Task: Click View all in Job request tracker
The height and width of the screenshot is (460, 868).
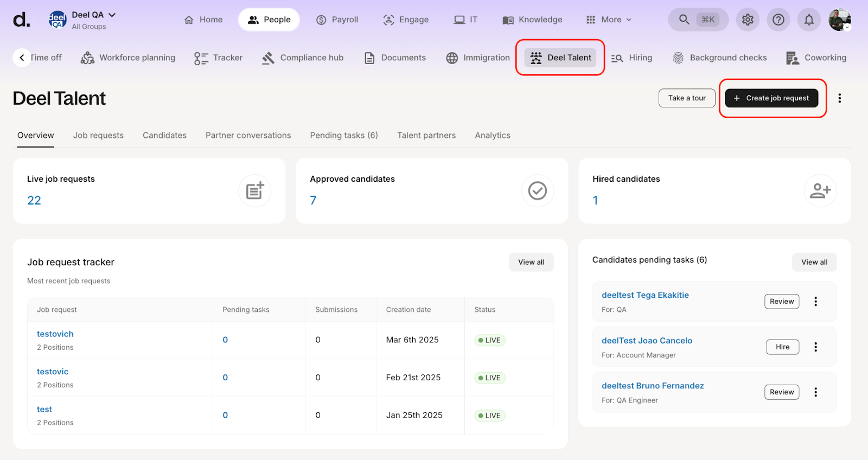Action: coord(531,262)
